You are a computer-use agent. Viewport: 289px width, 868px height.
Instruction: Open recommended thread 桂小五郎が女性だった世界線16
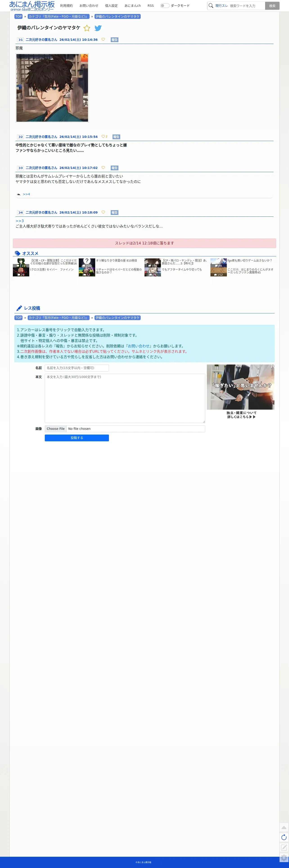54,262
